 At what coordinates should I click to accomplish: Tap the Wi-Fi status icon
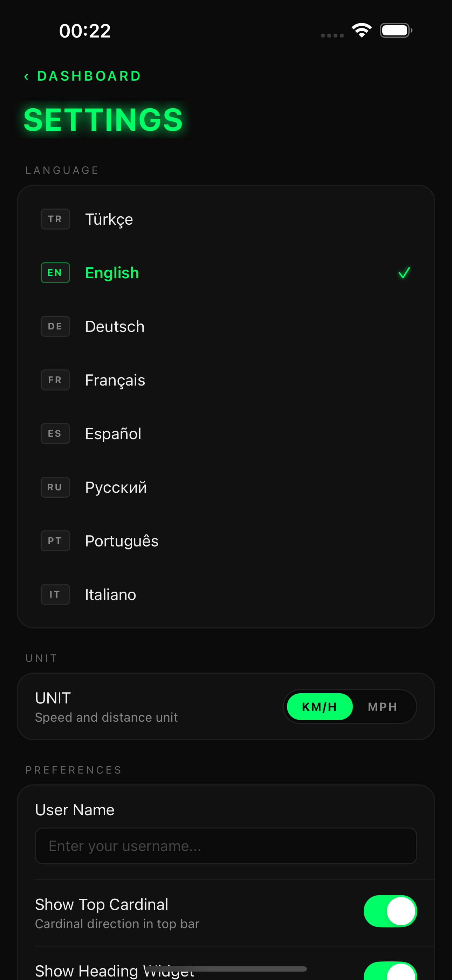pyautogui.click(x=362, y=30)
